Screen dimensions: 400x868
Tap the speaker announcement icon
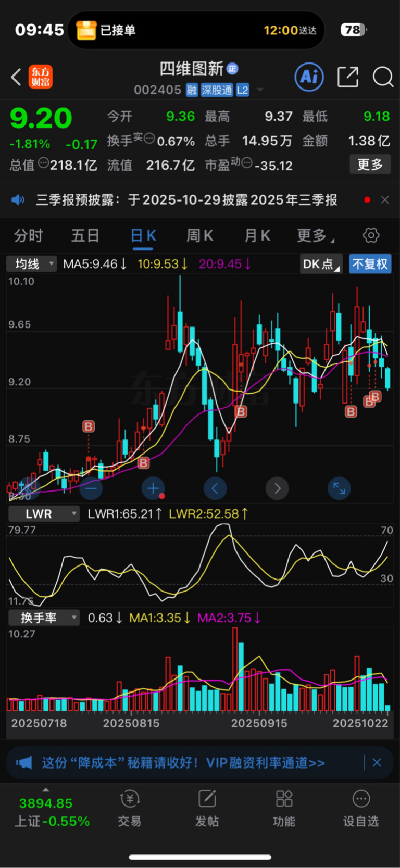click(x=18, y=200)
